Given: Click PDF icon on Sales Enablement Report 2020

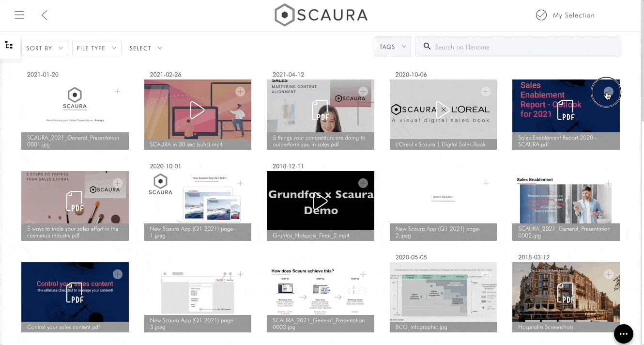Looking at the screenshot, I should tap(566, 110).
